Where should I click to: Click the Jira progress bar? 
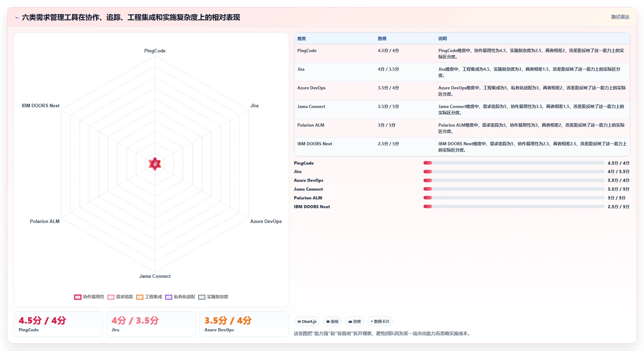[x=514, y=172]
